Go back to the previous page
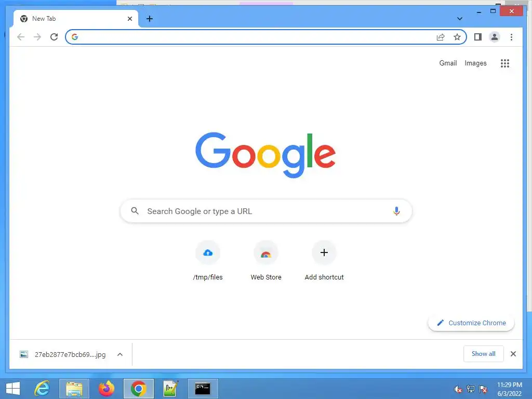The height and width of the screenshot is (399, 532). [x=21, y=37]
